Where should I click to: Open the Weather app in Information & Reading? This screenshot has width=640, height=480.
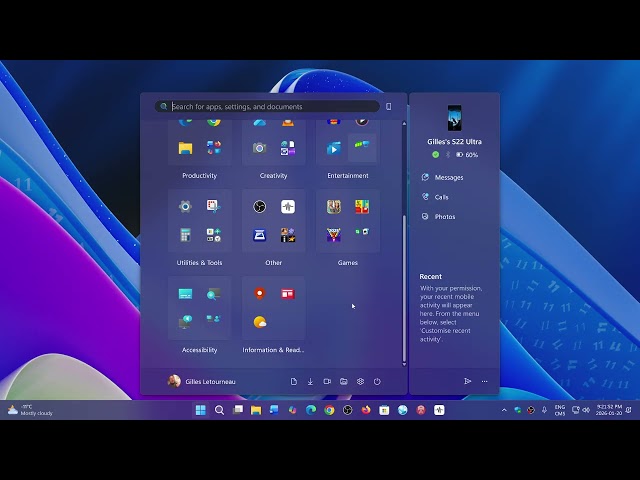[x=260, y=322]
